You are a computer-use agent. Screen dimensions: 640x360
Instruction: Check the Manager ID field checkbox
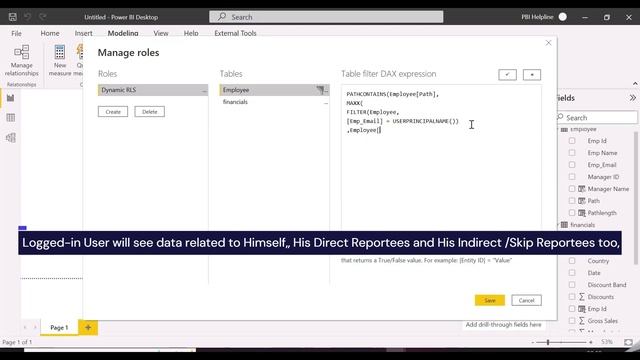coord(572,177)
